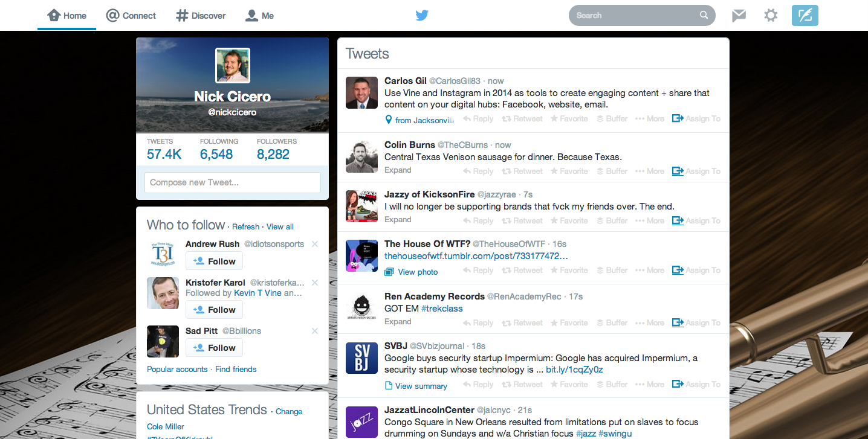The image size is (868, 439).
Task: Buffer Jazzy of KicksonFire's tweet
Action: 612,221
